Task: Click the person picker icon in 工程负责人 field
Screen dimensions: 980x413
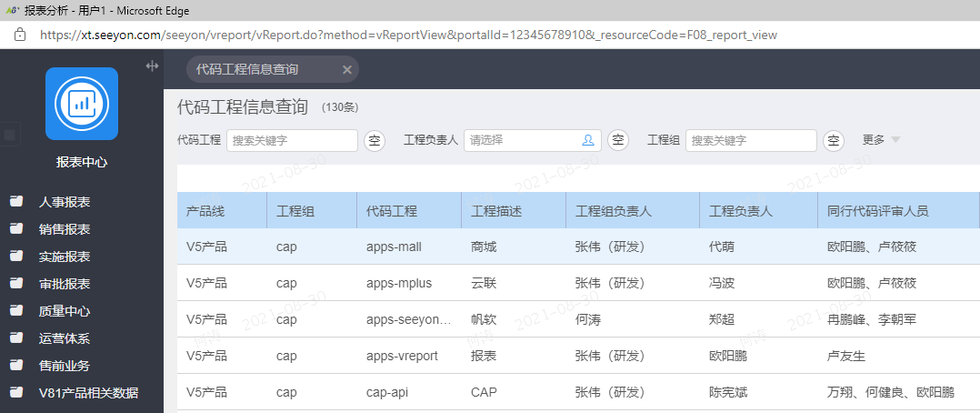Action: (x=587, y=140)
